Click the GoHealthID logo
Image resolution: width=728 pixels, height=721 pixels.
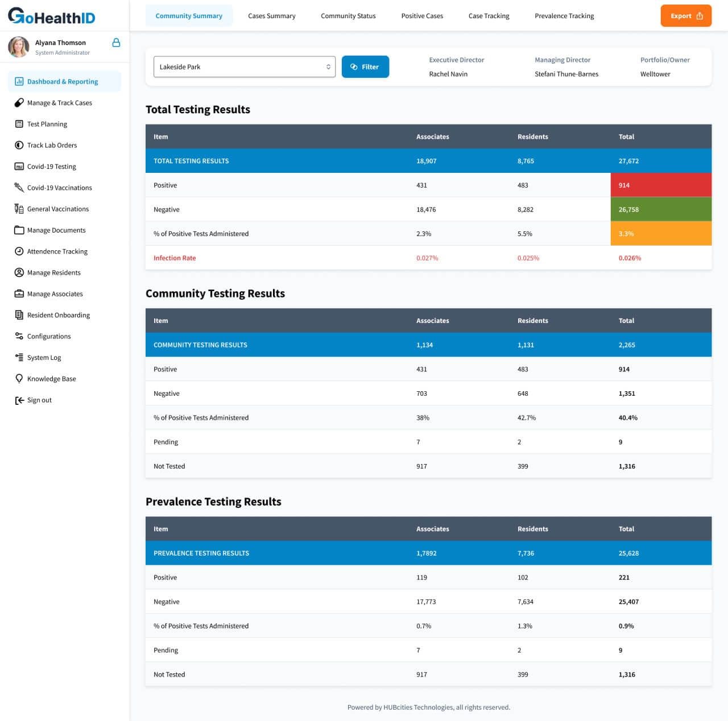52,16
